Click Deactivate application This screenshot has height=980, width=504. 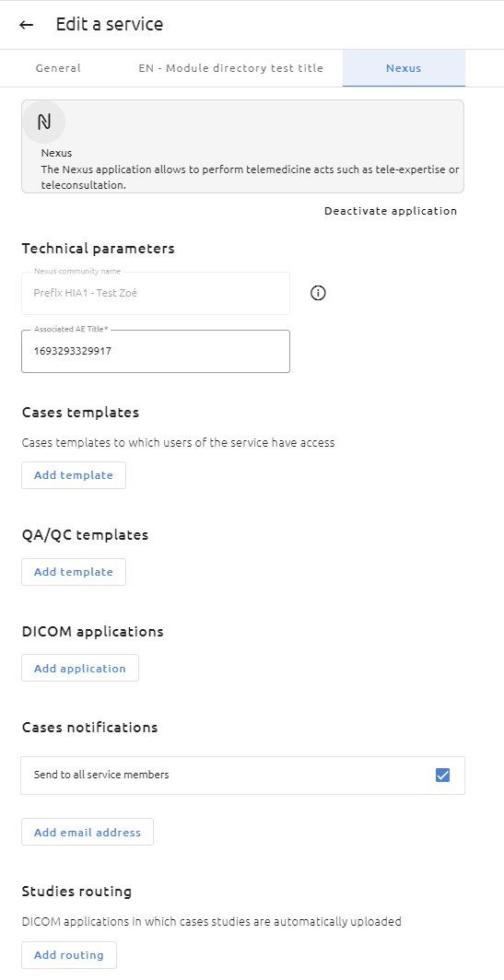tap(391, 211)
